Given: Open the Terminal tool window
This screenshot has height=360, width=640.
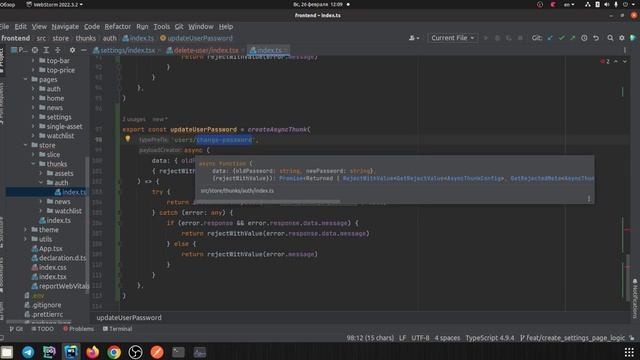Looking at the screenshot, I should click(118, 329).
